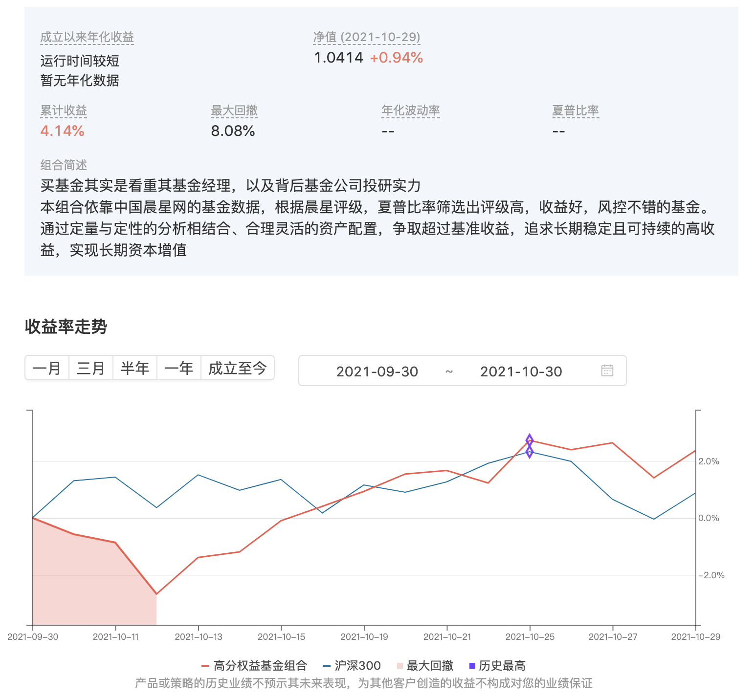Click the 组合简述 heading
Screen dimensions: 754x700
(x=64, y=165)
